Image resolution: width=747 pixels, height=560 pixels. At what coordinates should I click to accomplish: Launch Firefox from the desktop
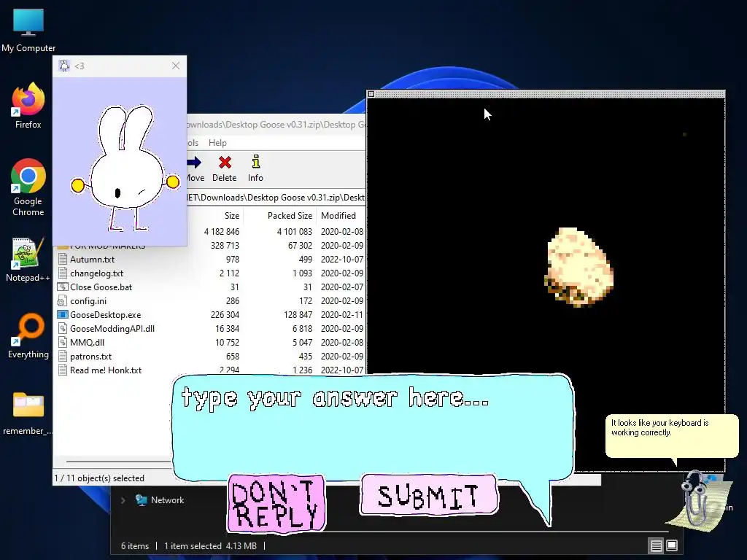(28, 105)
